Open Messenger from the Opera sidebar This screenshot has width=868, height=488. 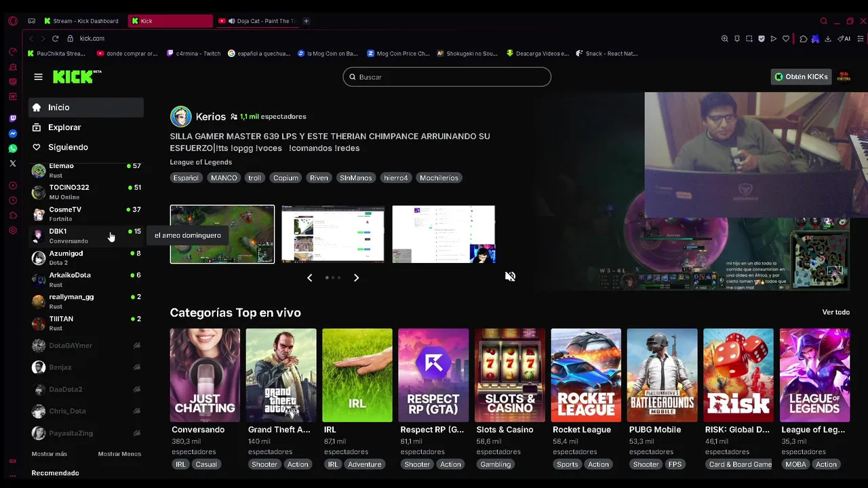(12, 134)
